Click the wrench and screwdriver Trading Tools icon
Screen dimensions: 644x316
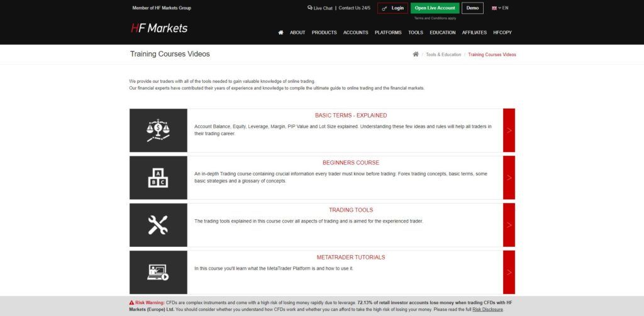[158, 225]
